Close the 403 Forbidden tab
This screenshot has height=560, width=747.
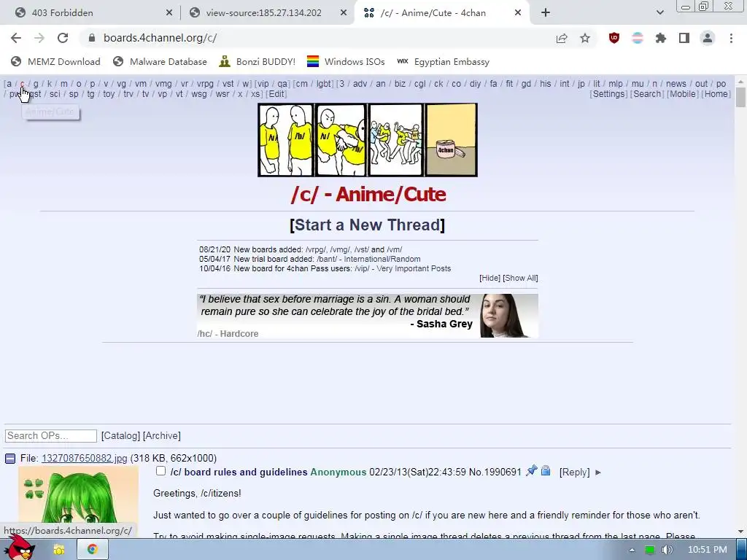pos(169,13)
